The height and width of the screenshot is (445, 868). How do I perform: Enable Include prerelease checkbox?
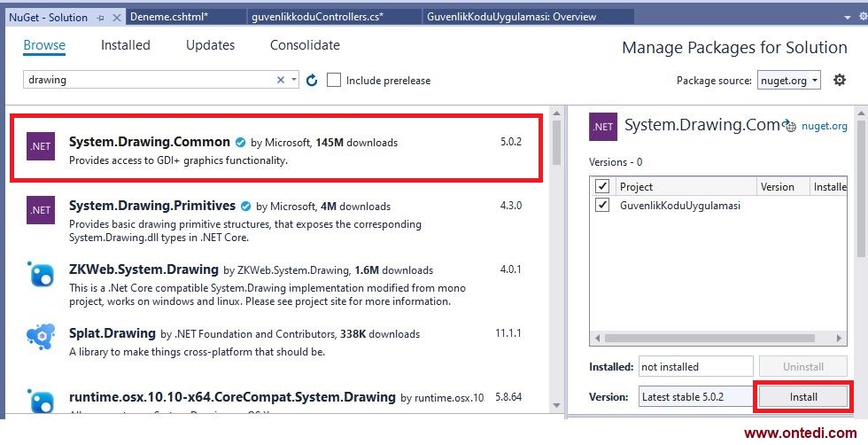334,81
